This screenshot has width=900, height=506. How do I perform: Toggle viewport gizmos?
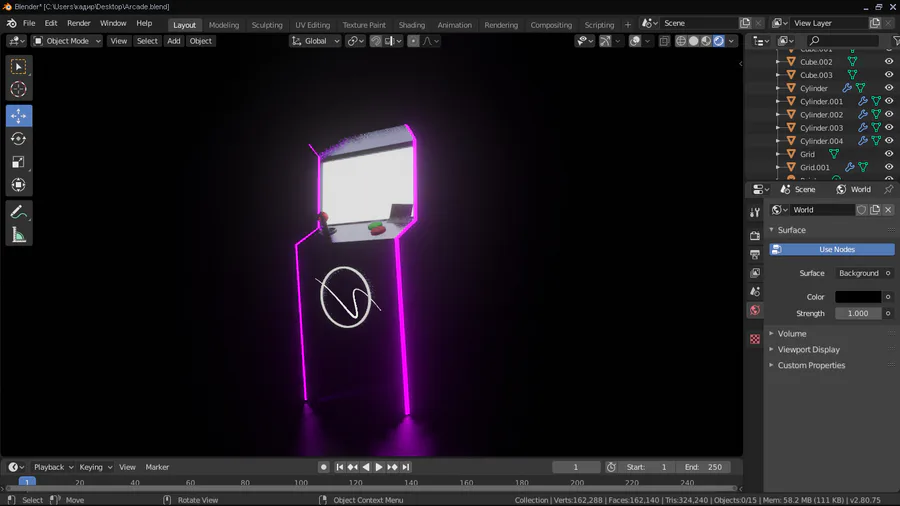[x=605, y=41]
